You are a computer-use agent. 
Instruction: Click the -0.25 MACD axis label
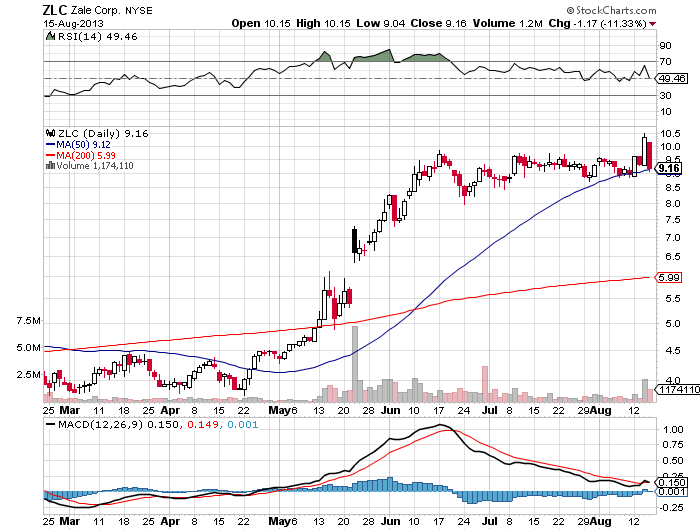click(x=672, y=508)
